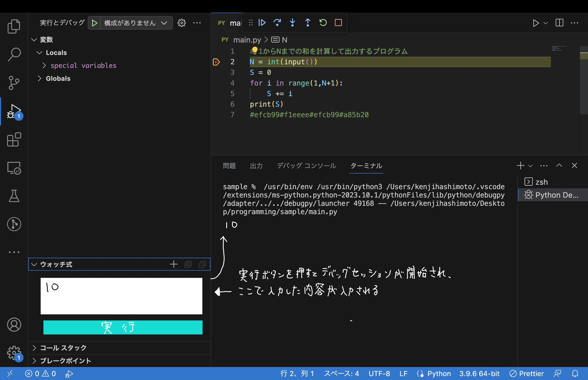Open the Explorer files icon
Image resolution: width=588 pixels, height=380 pixels.
coord(14,26)
